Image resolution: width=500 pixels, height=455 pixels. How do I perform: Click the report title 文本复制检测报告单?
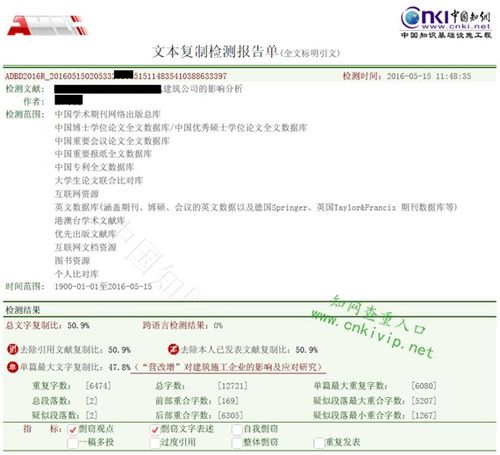click(215, 52)
